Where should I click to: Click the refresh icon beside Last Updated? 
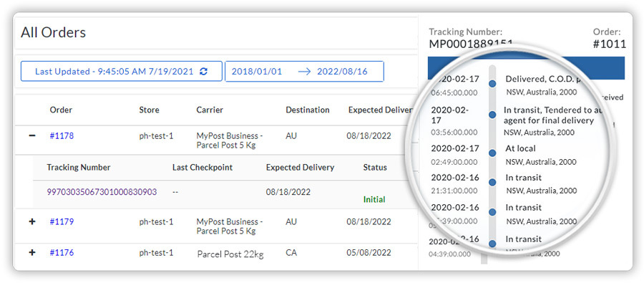point(203,72)
